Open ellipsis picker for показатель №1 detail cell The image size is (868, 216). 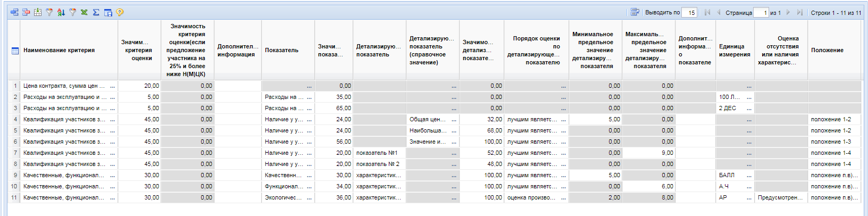pyautogui.click(x=454, y=153)
